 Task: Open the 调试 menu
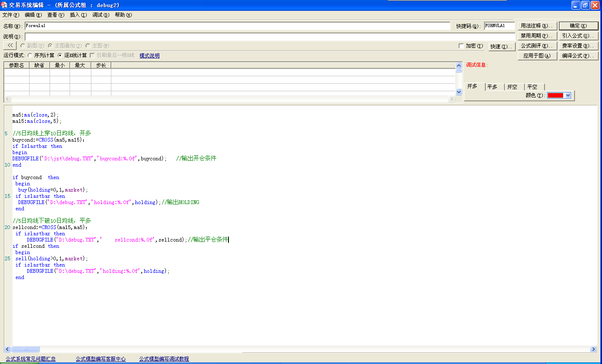(100, 15)
